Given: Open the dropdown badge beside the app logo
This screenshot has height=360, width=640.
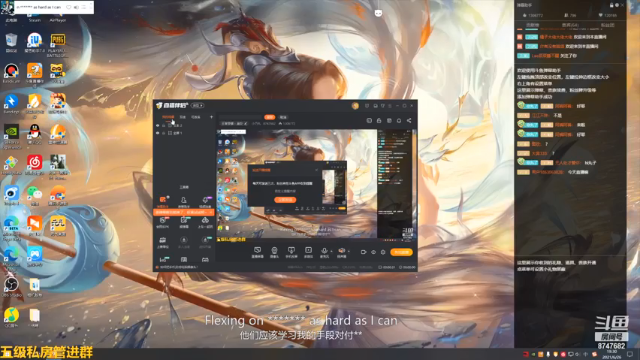Looking at the screenshot, I should pos(198,106).
